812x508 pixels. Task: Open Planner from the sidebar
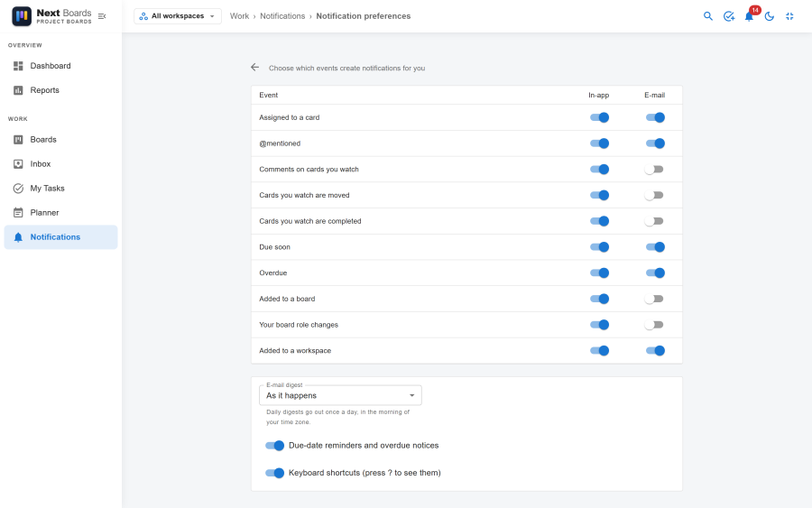(60, 212)
